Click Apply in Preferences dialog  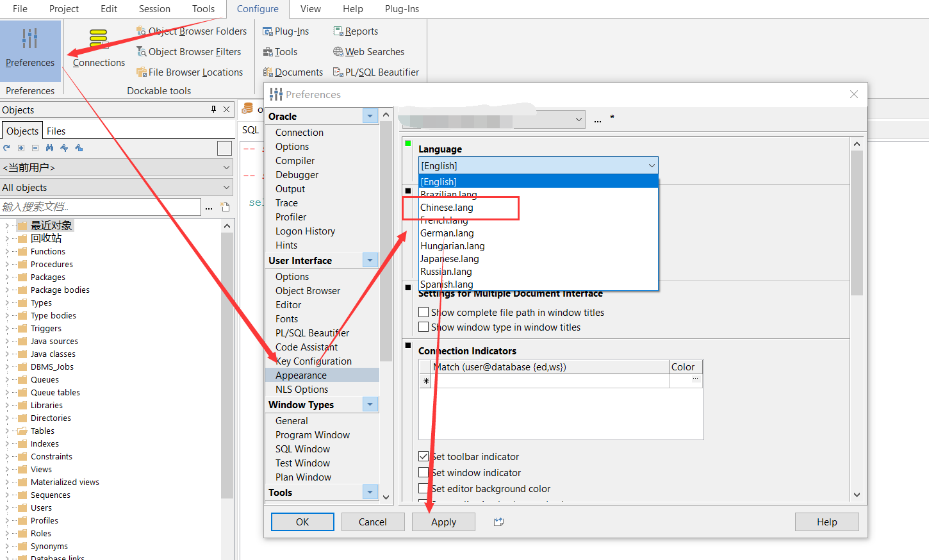[443, 522]
